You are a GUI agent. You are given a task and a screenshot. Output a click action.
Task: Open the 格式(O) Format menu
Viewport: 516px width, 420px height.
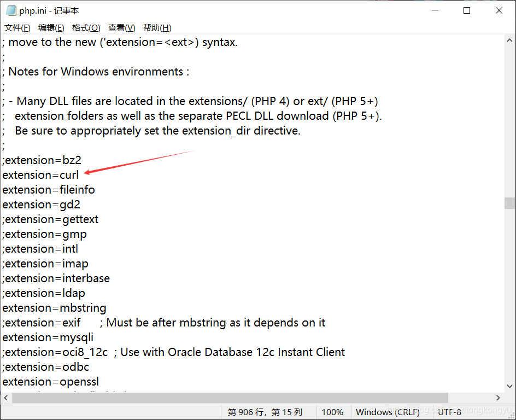click(x=86, y=28)
